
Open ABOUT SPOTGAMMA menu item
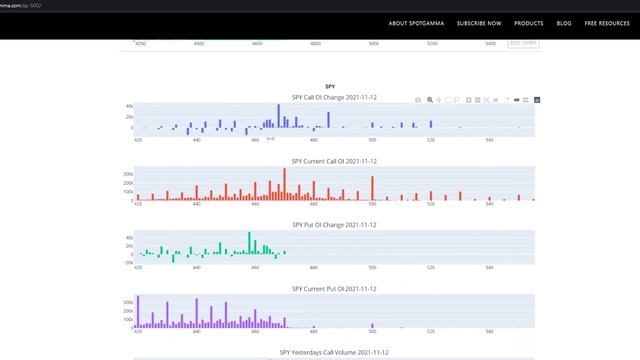point(416,23)
